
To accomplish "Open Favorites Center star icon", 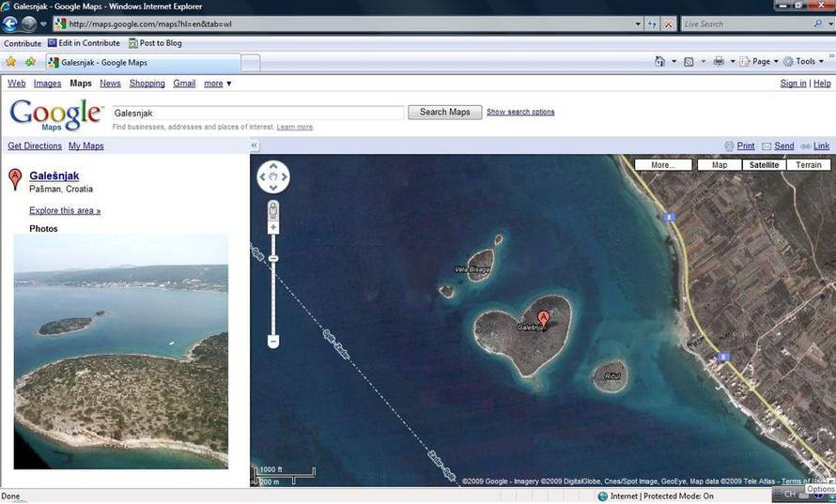I will (10, 62).
